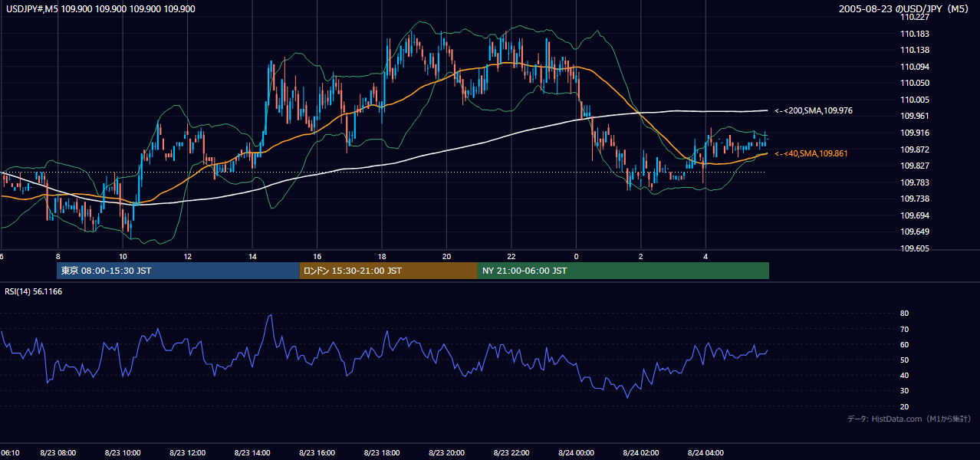This screenshot has width=980, height=460.
Task: Click price level 110.050 on the axis
Action: (913, 83)
